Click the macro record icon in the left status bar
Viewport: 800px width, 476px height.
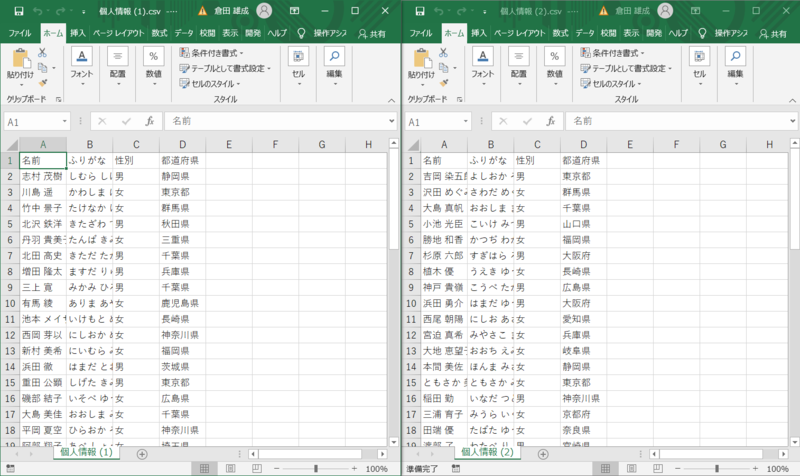click(11, 468)
